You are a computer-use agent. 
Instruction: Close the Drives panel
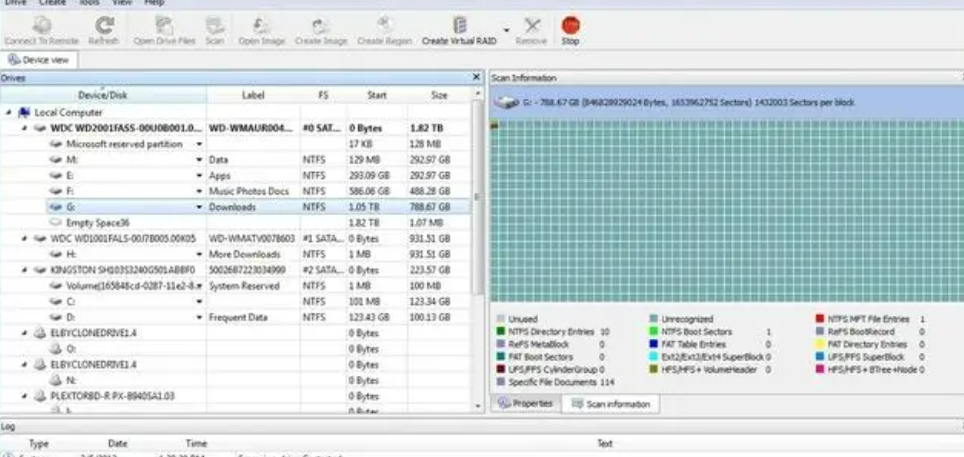(476, 77)
